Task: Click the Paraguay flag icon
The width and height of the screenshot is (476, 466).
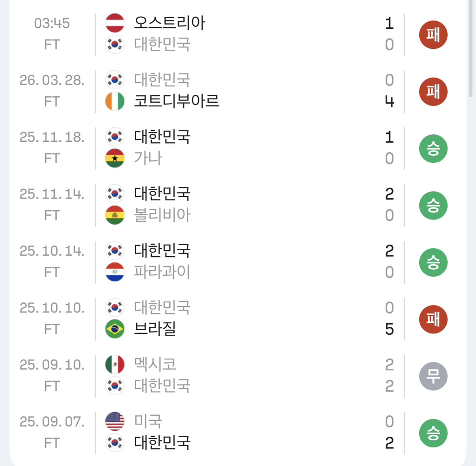Action: point(115,272)
